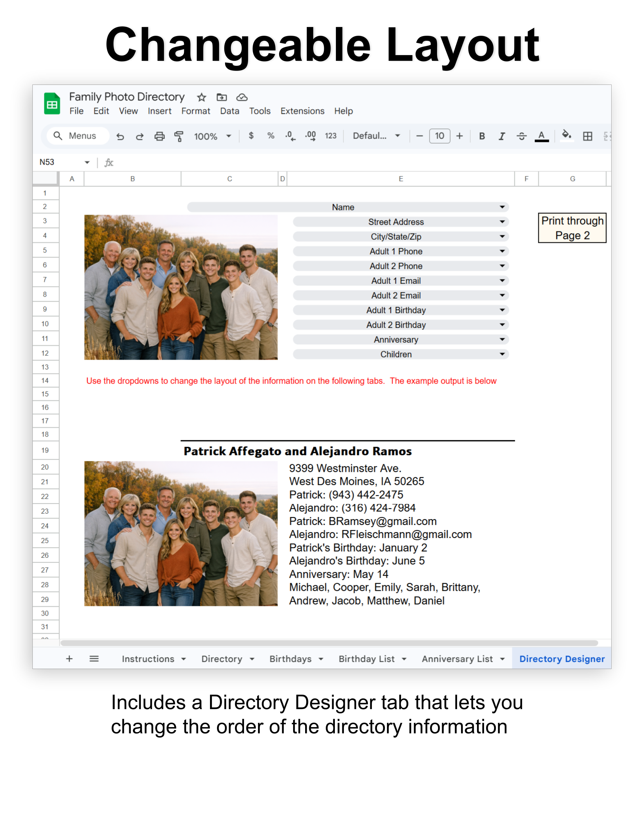Apply percent format icon
The height and width of the screenshot is (835, 644).
pyautogui.click(x=271, y=136)
